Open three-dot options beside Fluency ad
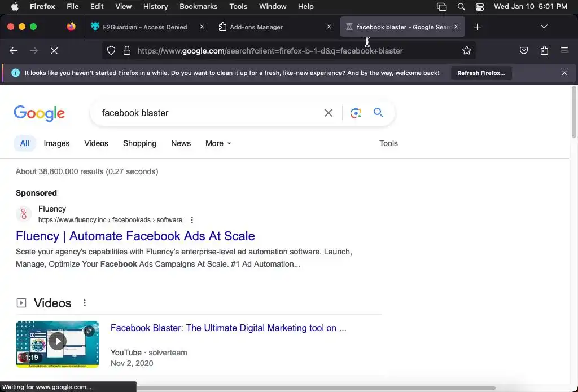578x392 pixels. (192, 220)
